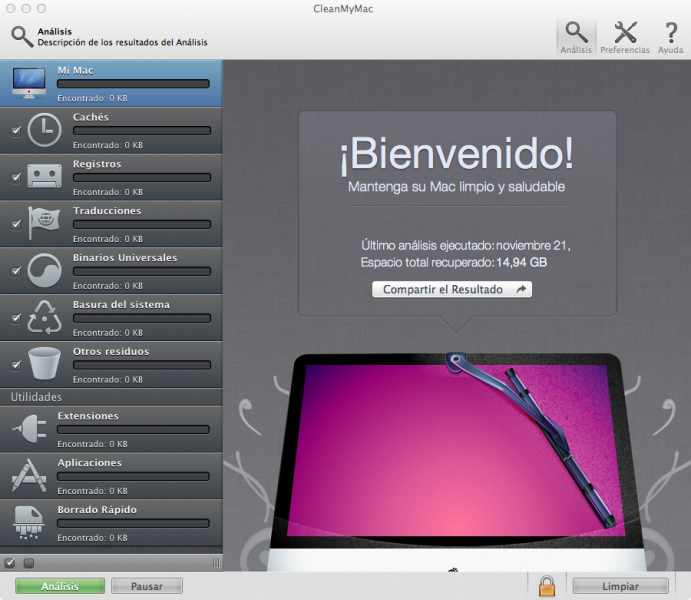Select the Binarios Universales label

pos(125,258)
